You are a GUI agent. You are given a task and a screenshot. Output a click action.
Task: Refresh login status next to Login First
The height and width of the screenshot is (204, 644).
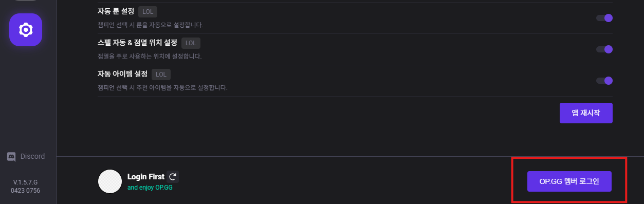(x=173, y=177)
